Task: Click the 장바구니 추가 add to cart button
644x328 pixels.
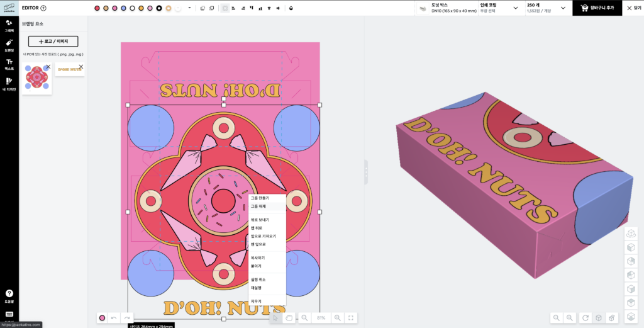Action: click(x=597, y=8)
